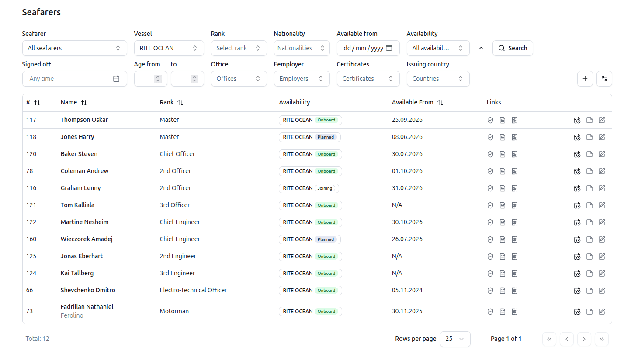Click the Search button

coord(513,48)
